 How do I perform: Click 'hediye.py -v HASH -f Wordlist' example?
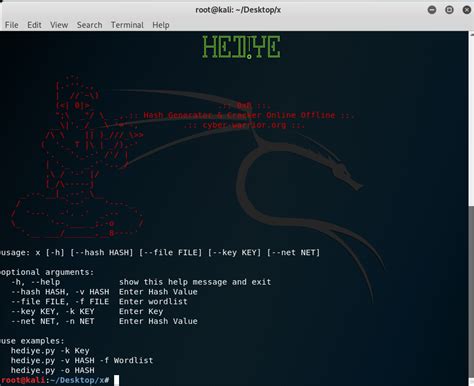82,360
